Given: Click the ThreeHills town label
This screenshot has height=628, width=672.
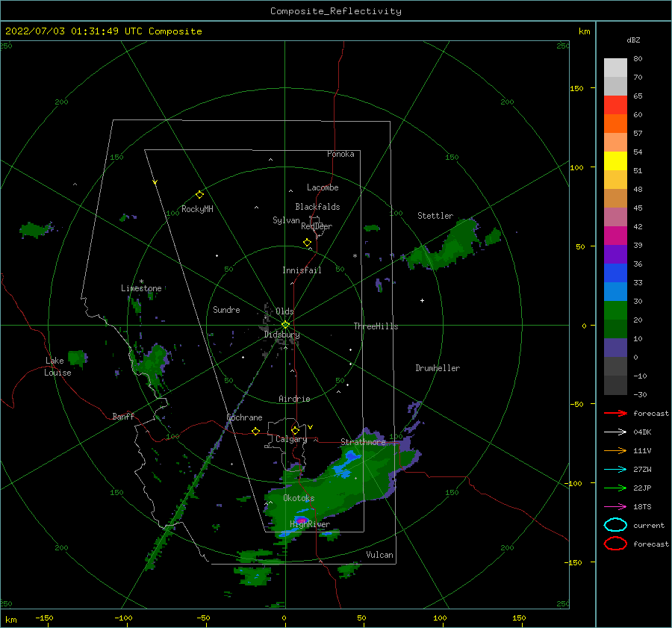Looking at the screenshot, I should (x=376, y=326).
